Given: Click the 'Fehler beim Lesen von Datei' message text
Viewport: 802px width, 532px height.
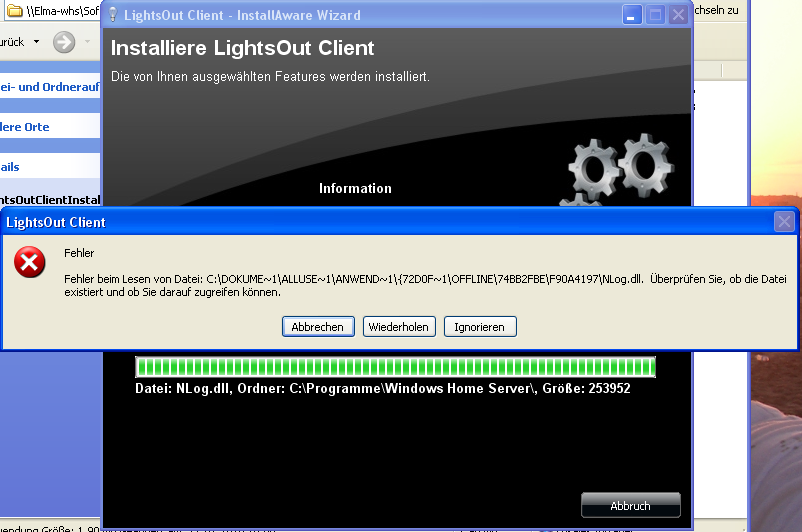Looking at the screenshot, I should pyautogui.click(x=425, y=285).
